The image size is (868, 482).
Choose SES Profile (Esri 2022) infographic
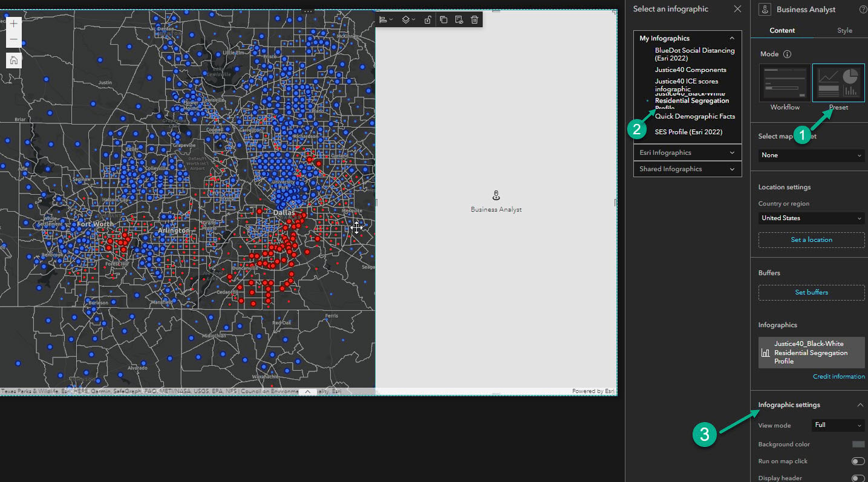point(688,132)
